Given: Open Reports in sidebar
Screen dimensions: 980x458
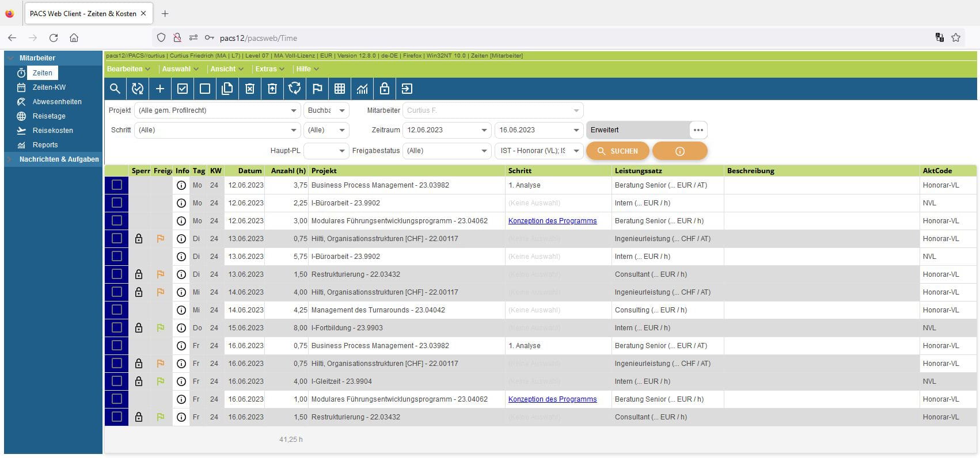Looking at the screenshot, I should pos(45,145).
